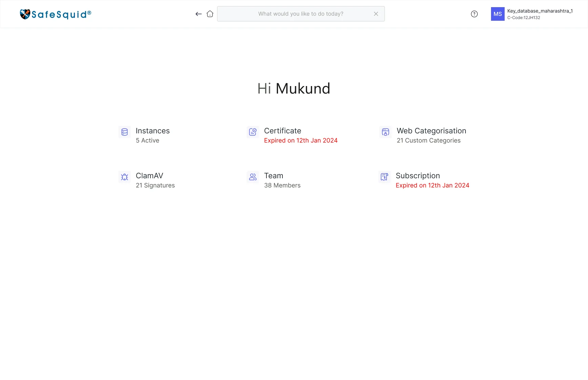The image size is (588, 380).
Task: Click the Certificate icon
Action: (253, 132)
